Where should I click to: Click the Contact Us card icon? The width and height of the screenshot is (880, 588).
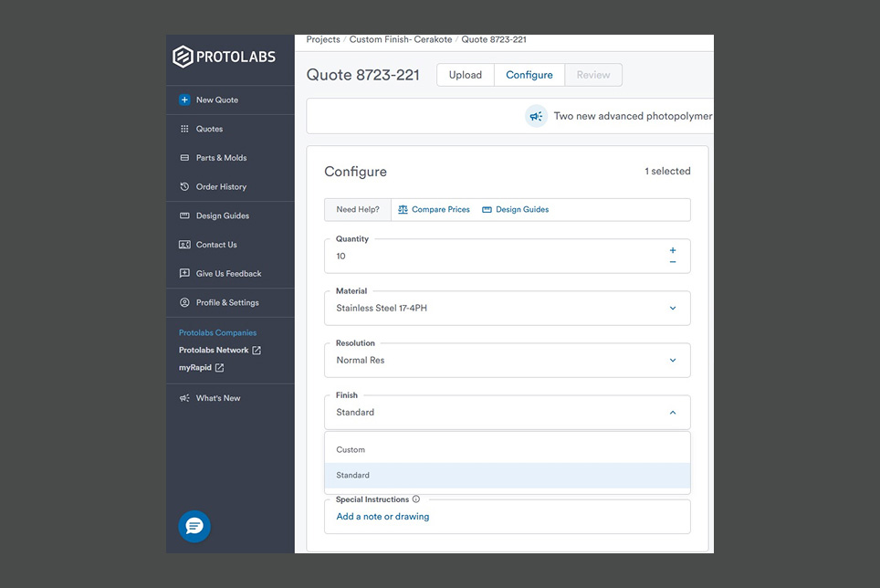click(x=184, y=245)
